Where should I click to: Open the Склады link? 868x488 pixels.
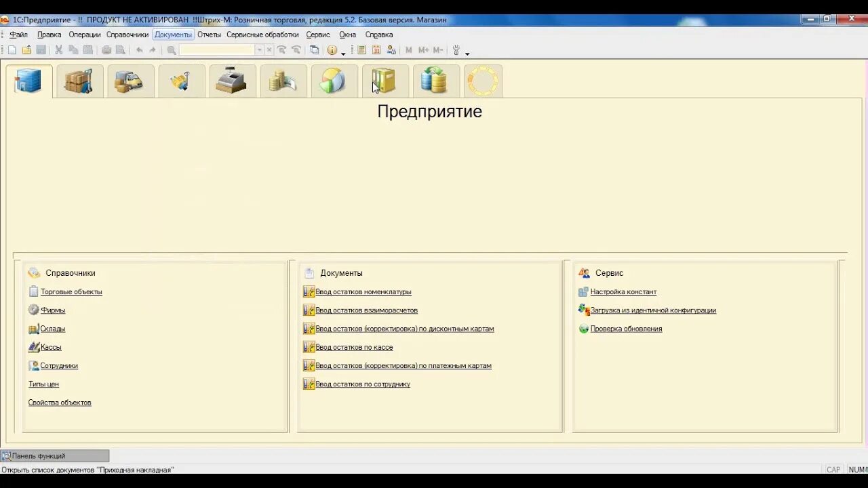[x=53, y=329]
